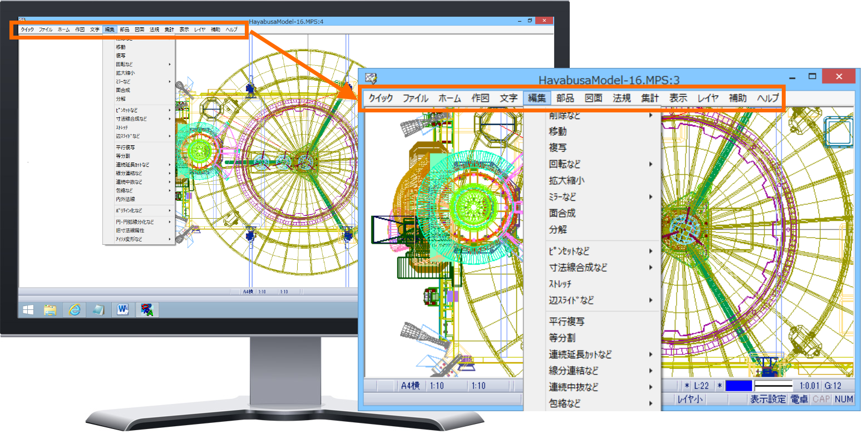Screen dimensions: 868x434
Task: Open the Windows Start button on taskbar
Action: pos(28,310)
